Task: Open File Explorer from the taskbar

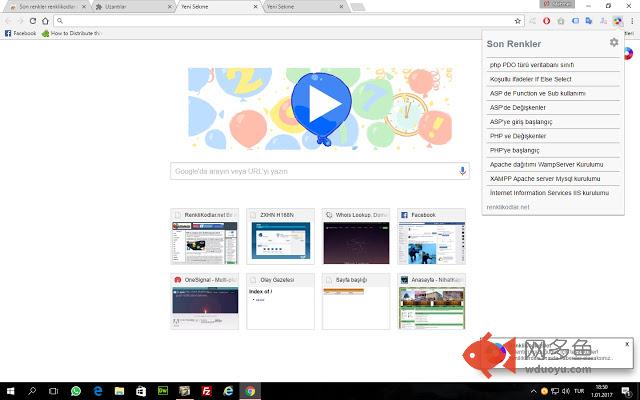Action: 119,391
